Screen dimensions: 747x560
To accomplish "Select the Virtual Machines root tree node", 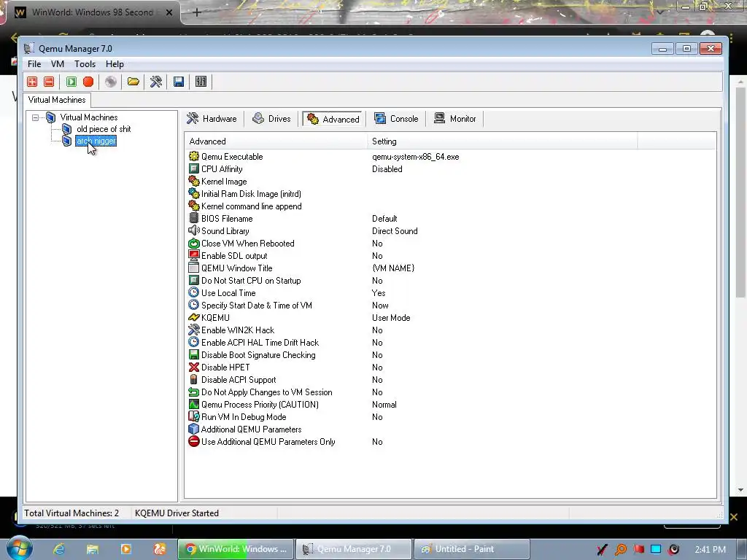I will pyautogui.click(x=88, y=117).
